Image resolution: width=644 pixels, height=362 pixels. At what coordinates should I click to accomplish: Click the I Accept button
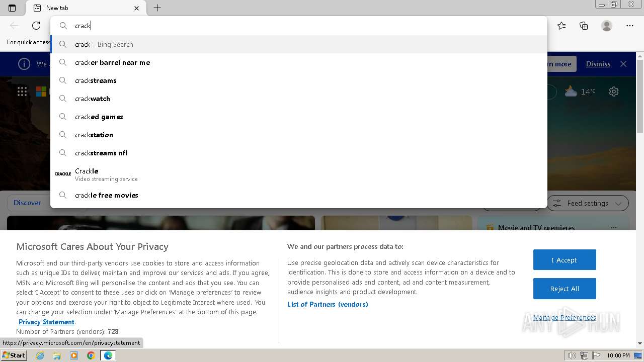(565, 260)
